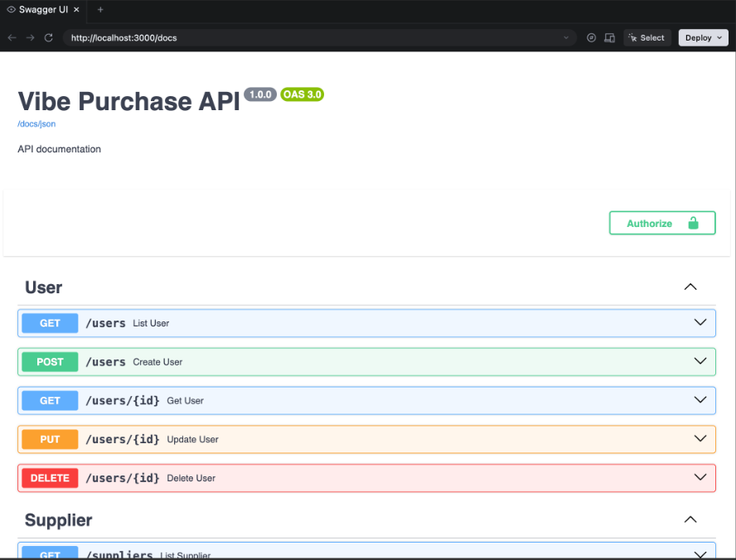The height and width of the screenshot is (560, 736).
Task: Click the Create User summary text
Action: click(x=157, y=362)
